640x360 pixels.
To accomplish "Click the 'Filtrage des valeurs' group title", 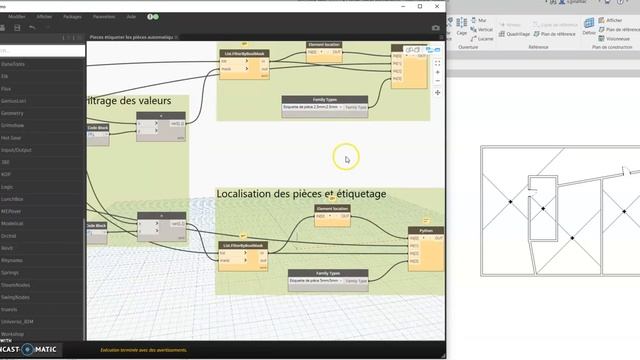I will (129, 100).
